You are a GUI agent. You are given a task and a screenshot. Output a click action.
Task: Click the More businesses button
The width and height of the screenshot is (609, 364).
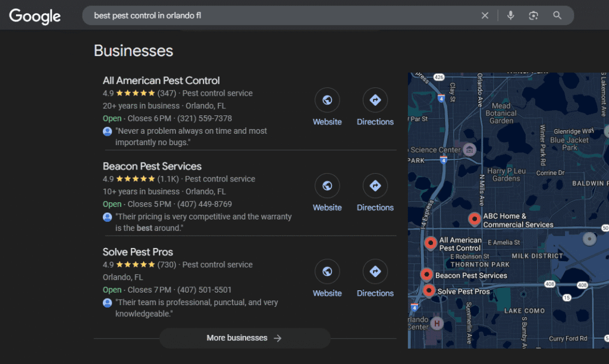pos(244,338)
